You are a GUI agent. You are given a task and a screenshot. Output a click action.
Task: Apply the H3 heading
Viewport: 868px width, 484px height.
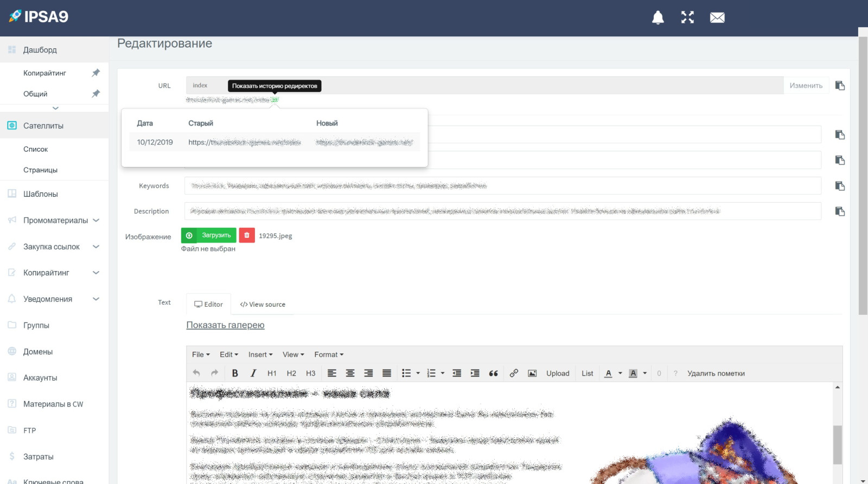tap(310, 373)
